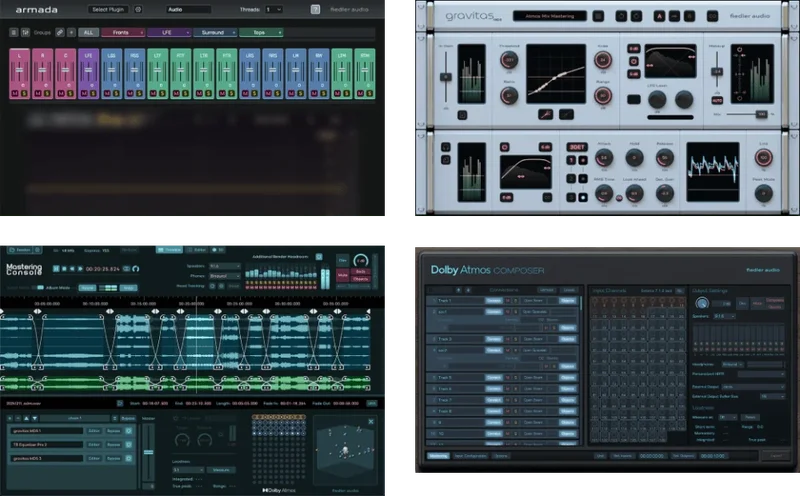Open Mastering Console Phones dropdown

pyautogui.click(x=224, y=276)
